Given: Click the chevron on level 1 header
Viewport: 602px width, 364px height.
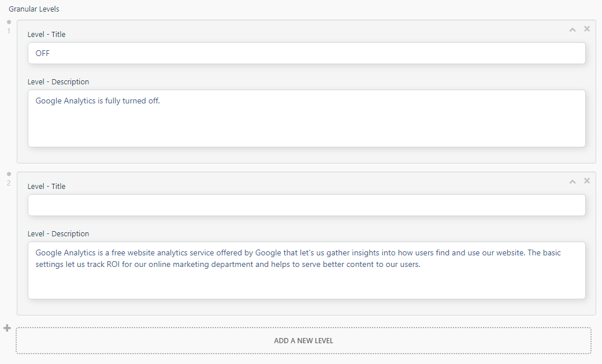Looking at the screenshot, I should (572, 28).
